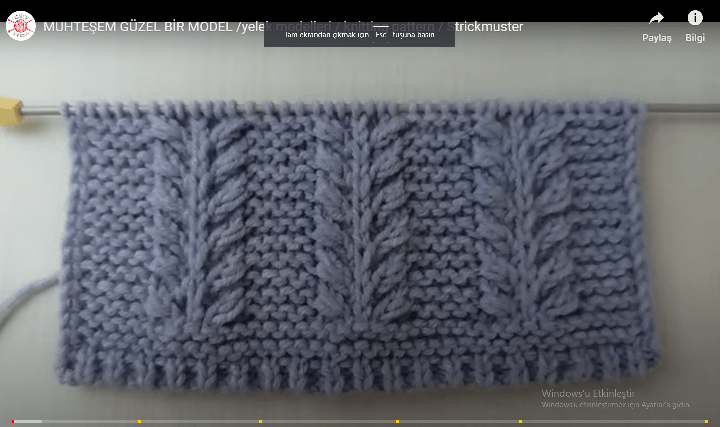Click the Windows'u Etkinleştir watermark text

tap(588, 393)
